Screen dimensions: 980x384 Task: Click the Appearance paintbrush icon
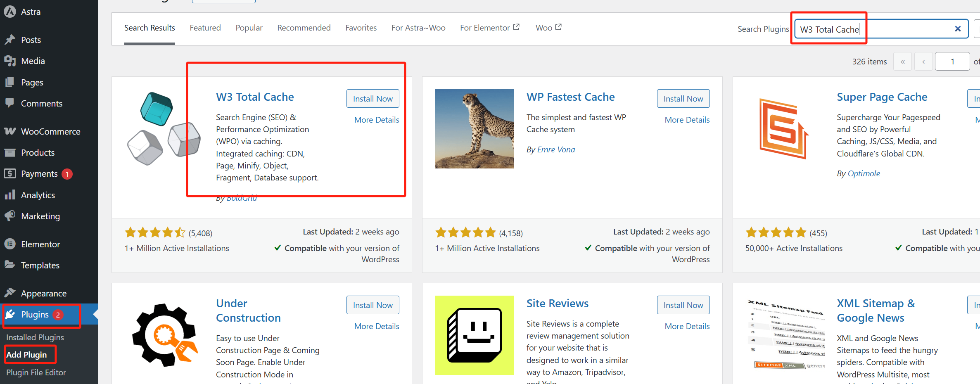[x=10, y=293]
